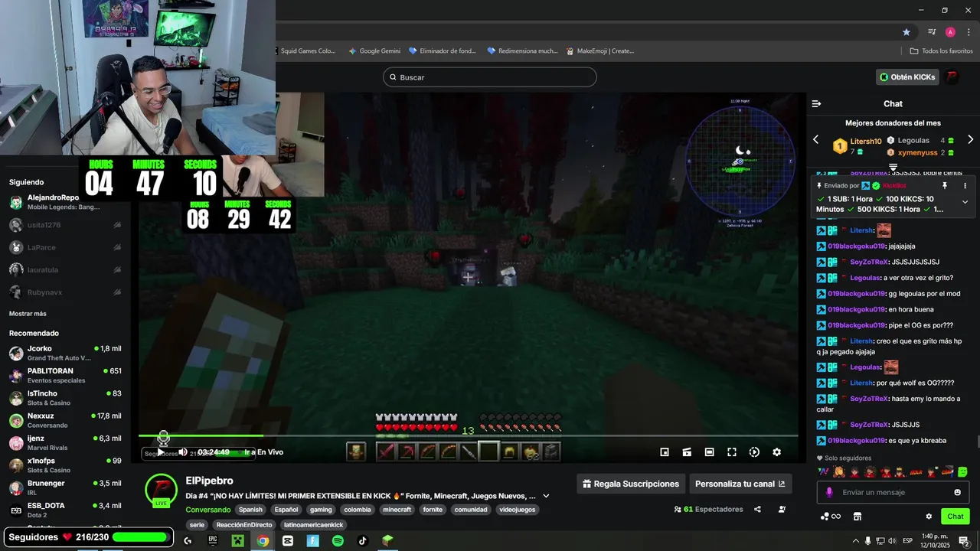Open Spotify from the taskbar
Viewport: 980px width, 551px height.
pyautogui.click(x=338, y=541)
